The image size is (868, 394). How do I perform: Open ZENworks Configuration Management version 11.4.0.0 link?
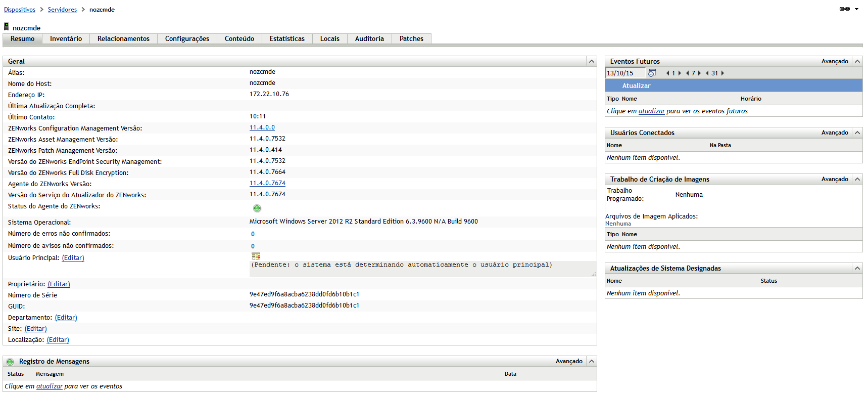pyautogui.click(x=262, y=127)
